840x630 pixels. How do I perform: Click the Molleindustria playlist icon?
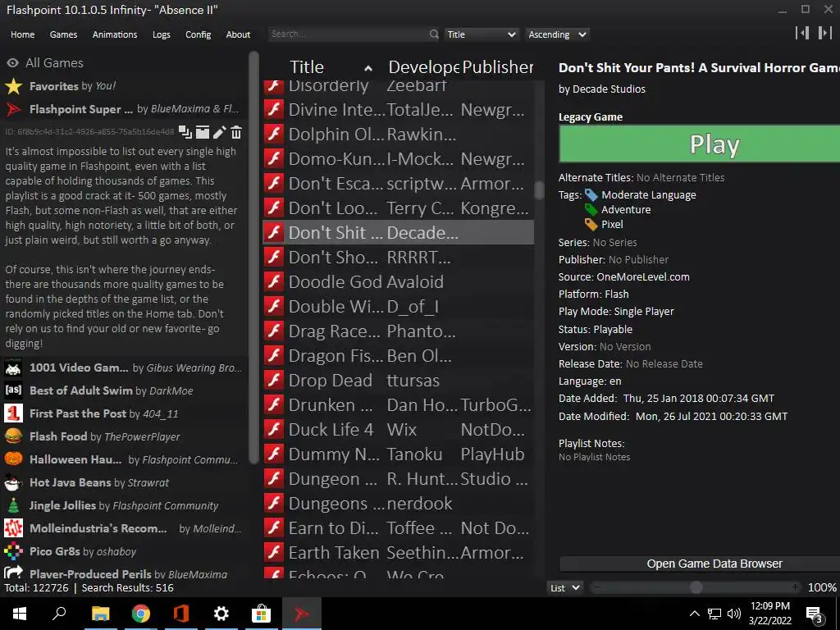pyautogui.click(x=13, y=528)
